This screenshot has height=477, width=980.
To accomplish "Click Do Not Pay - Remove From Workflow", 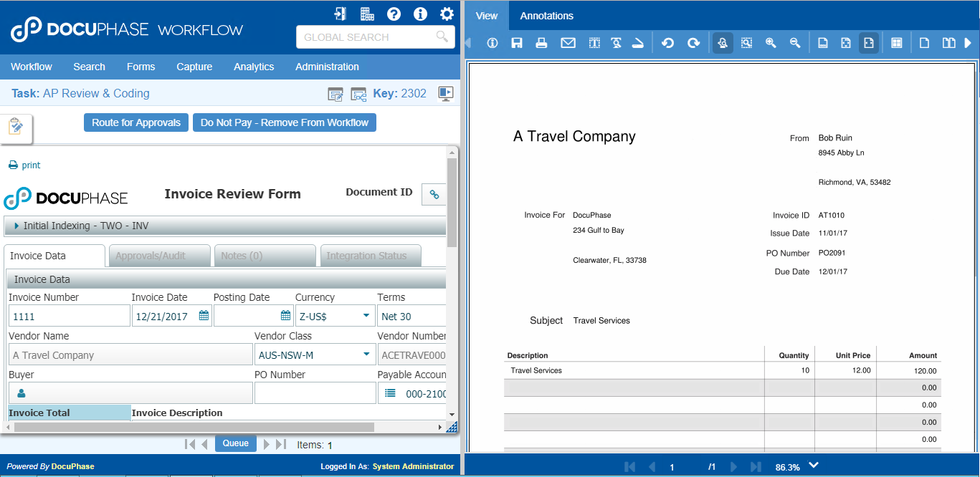I will click(x=285, y=122).
